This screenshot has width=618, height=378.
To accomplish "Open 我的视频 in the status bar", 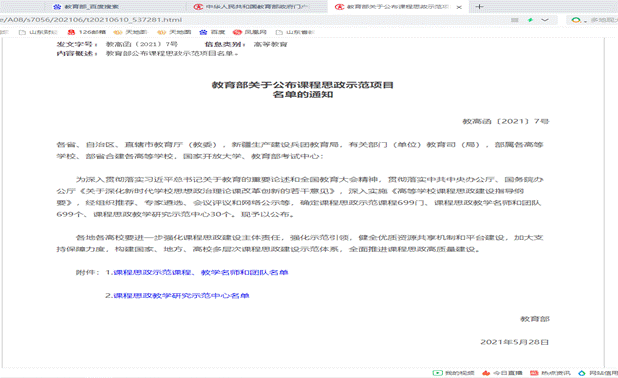I will coord(454,373).
